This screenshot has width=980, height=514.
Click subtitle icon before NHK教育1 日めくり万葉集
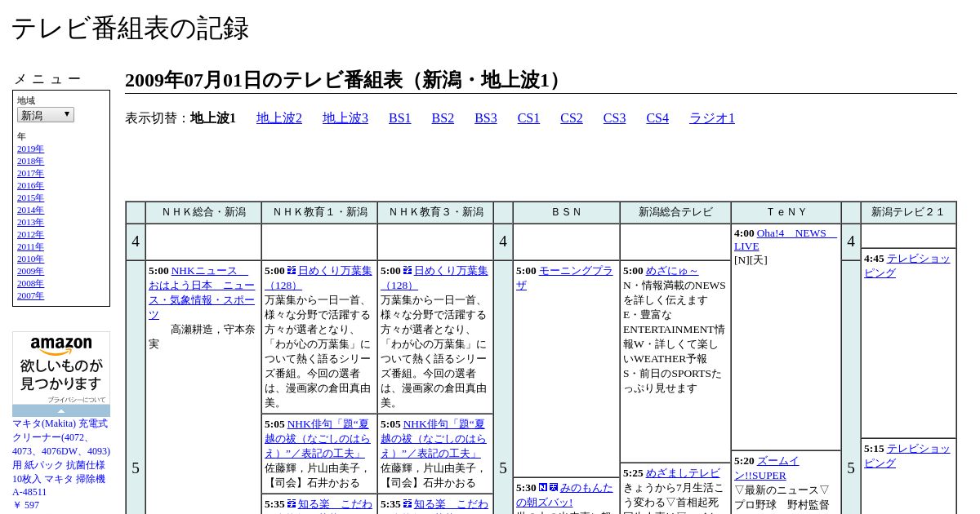pos(292,271)
